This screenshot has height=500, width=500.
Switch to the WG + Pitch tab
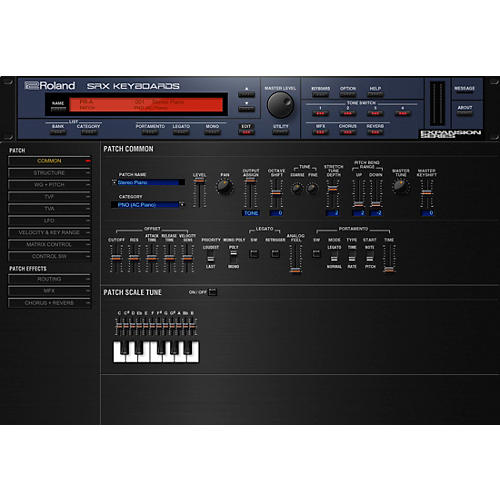49,185
